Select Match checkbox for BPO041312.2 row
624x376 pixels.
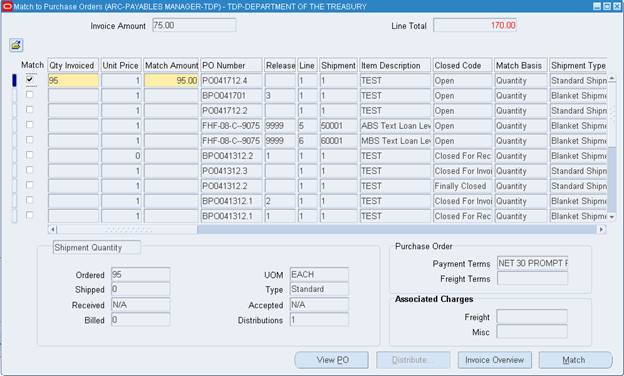[x=29, y=155]
